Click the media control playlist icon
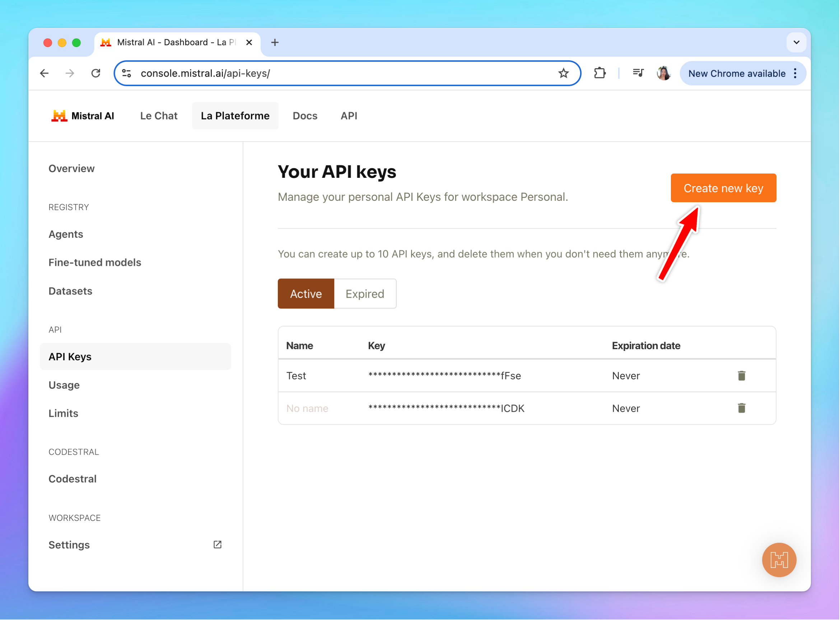 click(638, 73)
